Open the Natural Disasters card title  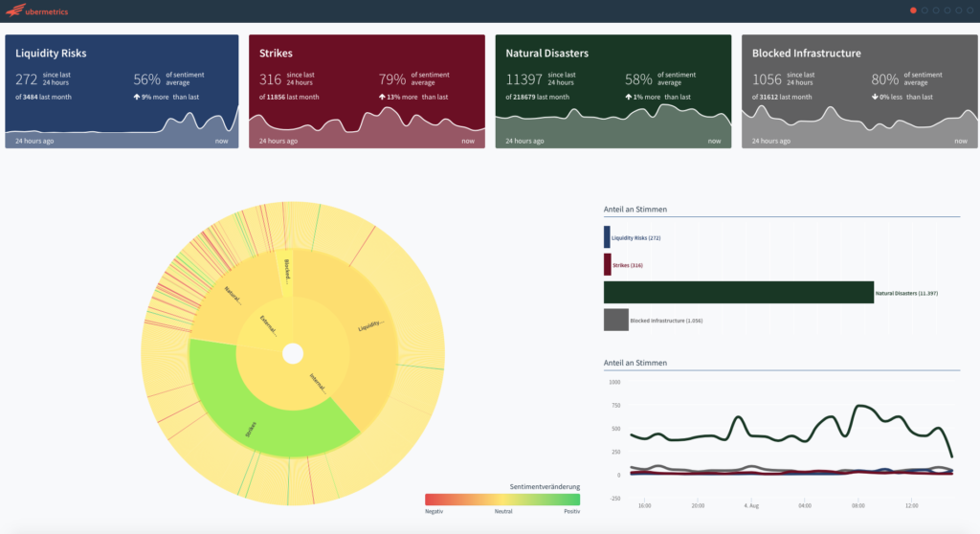coord(546,54)
